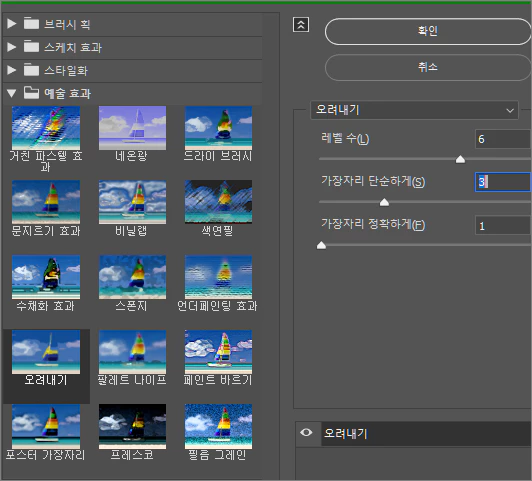
Task: Click the 레벨 수(L) label
Action: point(345,139)
